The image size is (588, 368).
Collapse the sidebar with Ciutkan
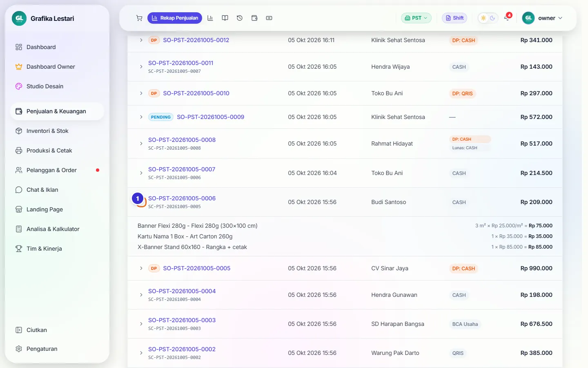point(57,330)
